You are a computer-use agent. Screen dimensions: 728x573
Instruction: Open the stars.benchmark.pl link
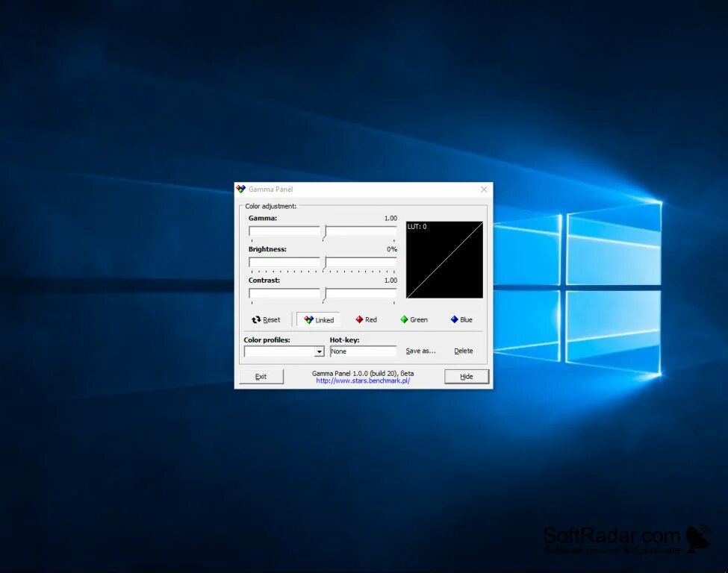pyautogui.click(x=363, y=381)
